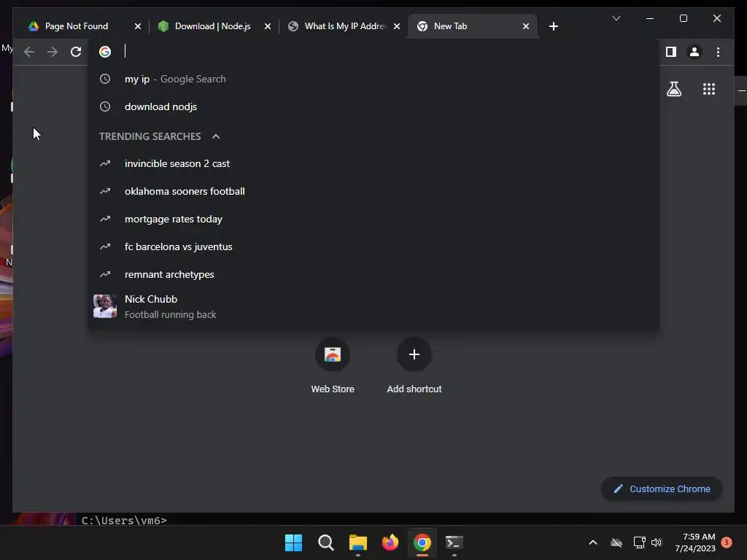Open the Chrome side panel
The width and height of the screenshot is (747, 560).
click(671, 52)
